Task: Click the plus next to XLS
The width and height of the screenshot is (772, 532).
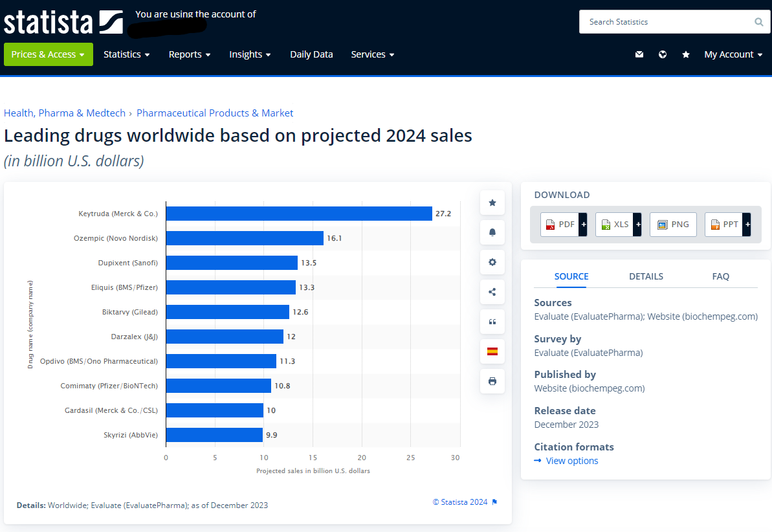Action: (x=637, y=225)
